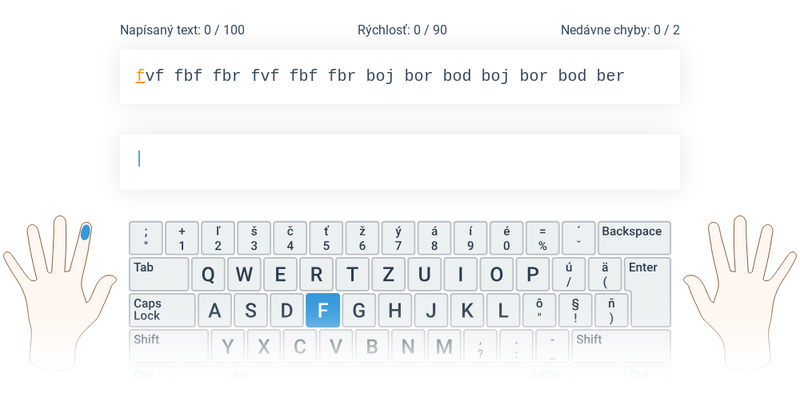800x400 pixels.
Task: Click the Q key
Action: click(208, 274)
